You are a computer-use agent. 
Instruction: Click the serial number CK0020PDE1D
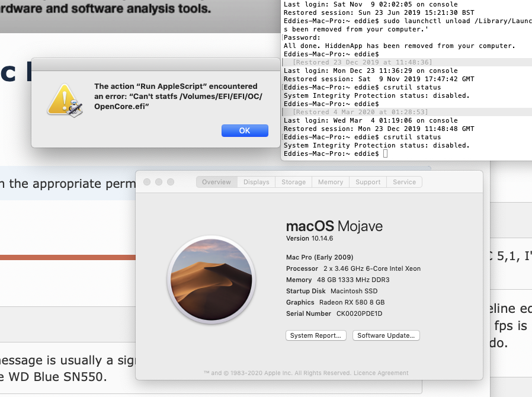359,313
